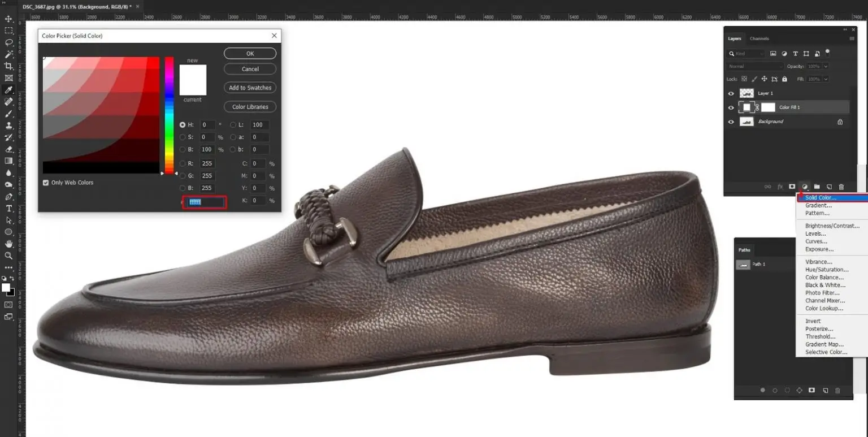Screen dimensions: 868x437
Task: Select the Eraser tool
Action: (8, 149)
